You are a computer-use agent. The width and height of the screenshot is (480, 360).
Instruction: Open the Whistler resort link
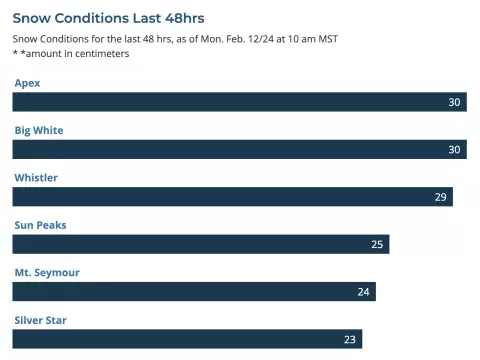pos(36,178)
